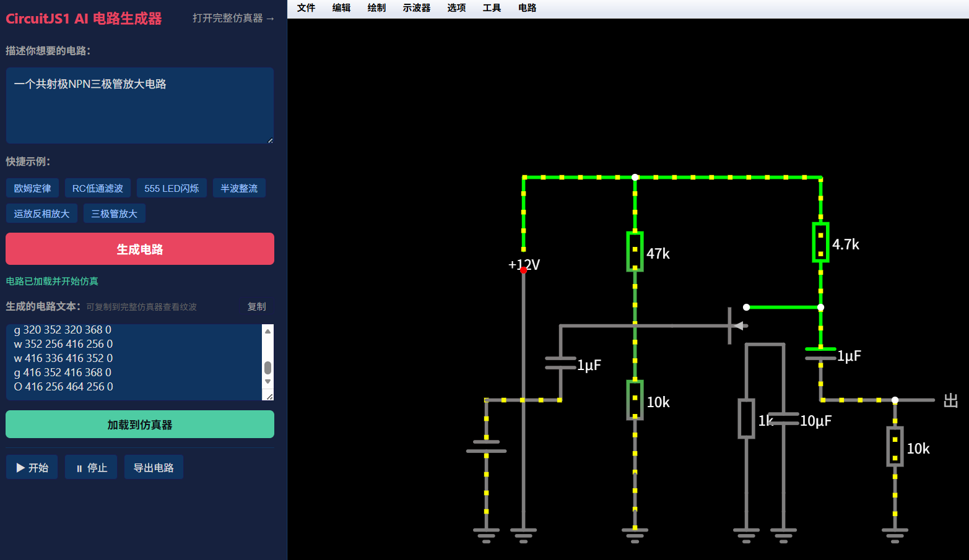969x560 pixels.
Task: Open the 选项 menu
Action: pyautogui.click(x=456, y=8)
